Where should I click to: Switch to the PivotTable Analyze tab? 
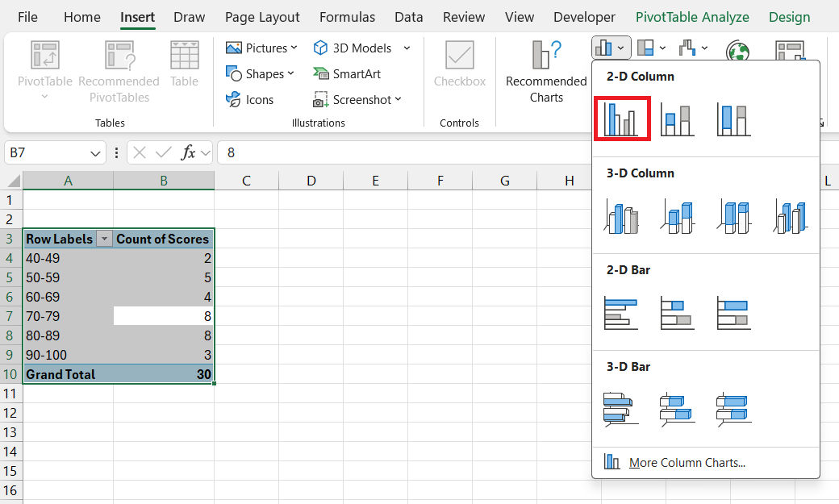[692, 17]
